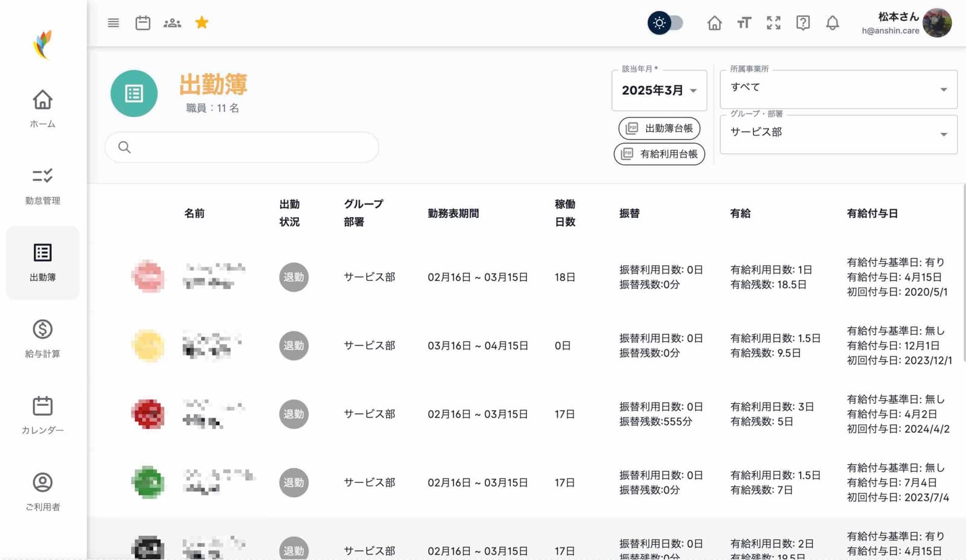Open the 松本さん profile avatar
The height and width of the screenshot is (560, 966).
click(x=937, y=23)
